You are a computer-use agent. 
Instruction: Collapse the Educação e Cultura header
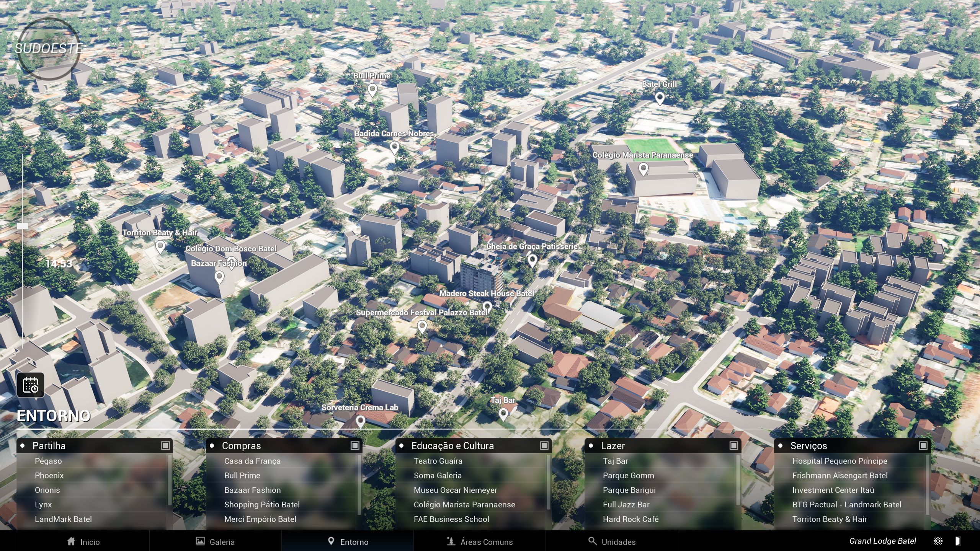click(452, 446)
